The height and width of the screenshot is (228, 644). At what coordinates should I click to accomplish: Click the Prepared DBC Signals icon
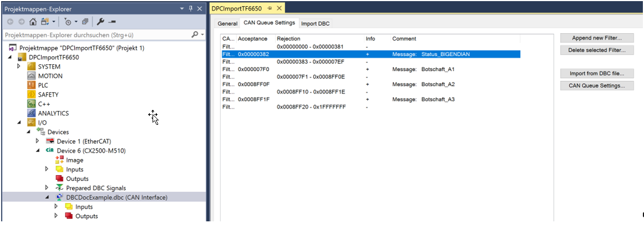[x=59, y=188]
